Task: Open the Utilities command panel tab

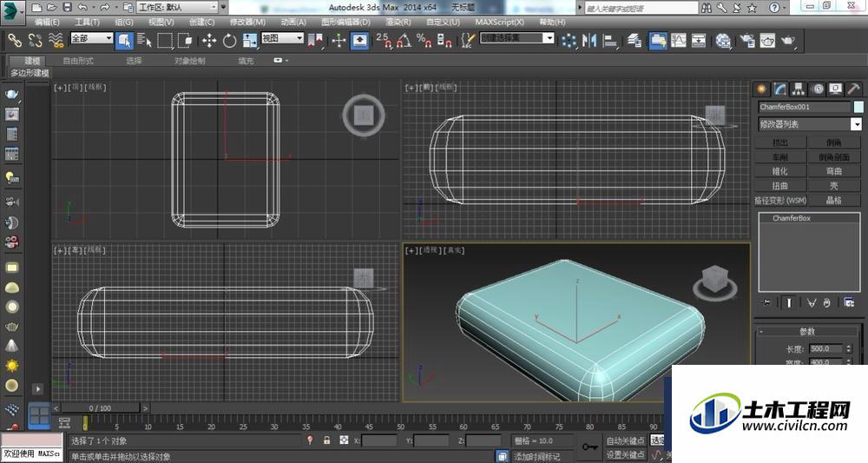Action: click(853, 89)
